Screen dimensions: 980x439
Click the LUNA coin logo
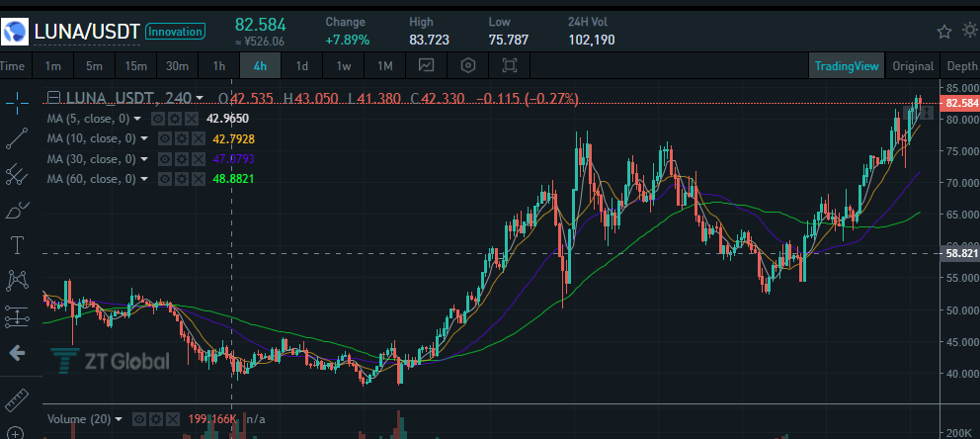(x=15, y=32)
